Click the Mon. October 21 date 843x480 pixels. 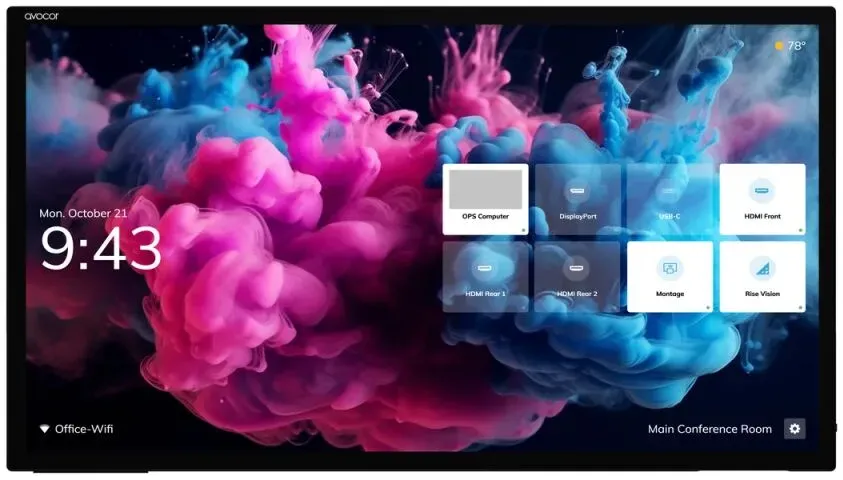click(x=83, y=213)
